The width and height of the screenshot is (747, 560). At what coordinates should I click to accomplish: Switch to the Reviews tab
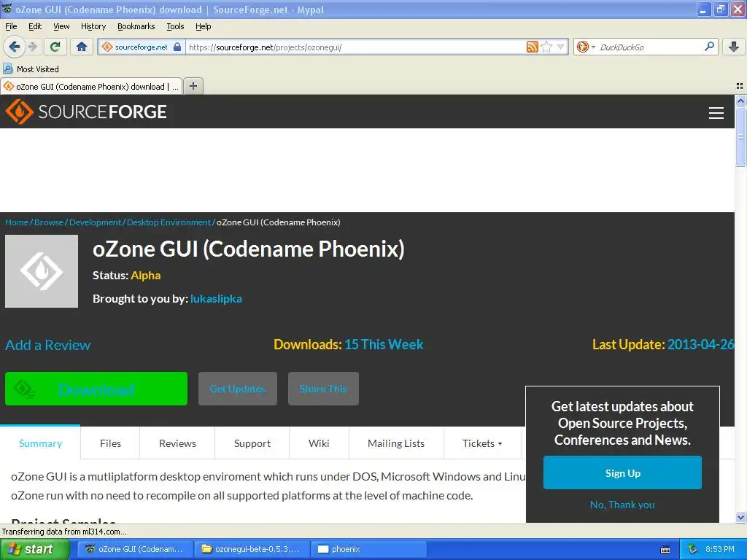(177, 443)
